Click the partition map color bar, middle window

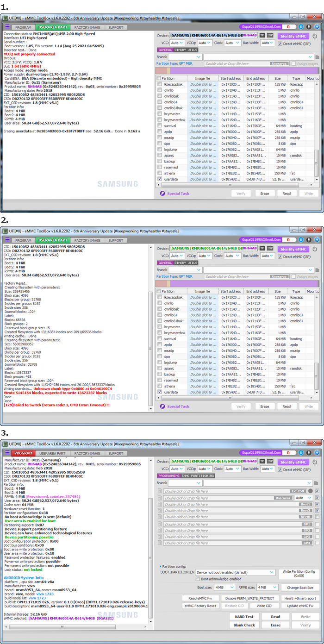pos(237,283)
